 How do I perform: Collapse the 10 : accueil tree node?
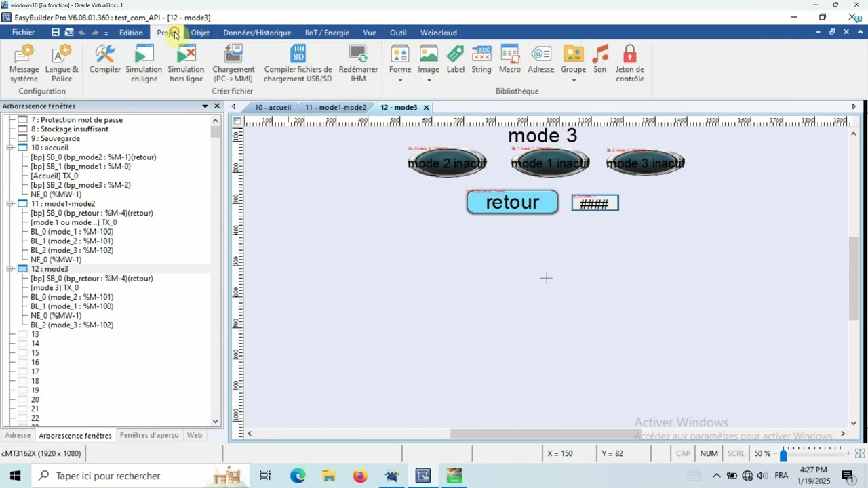10,148
